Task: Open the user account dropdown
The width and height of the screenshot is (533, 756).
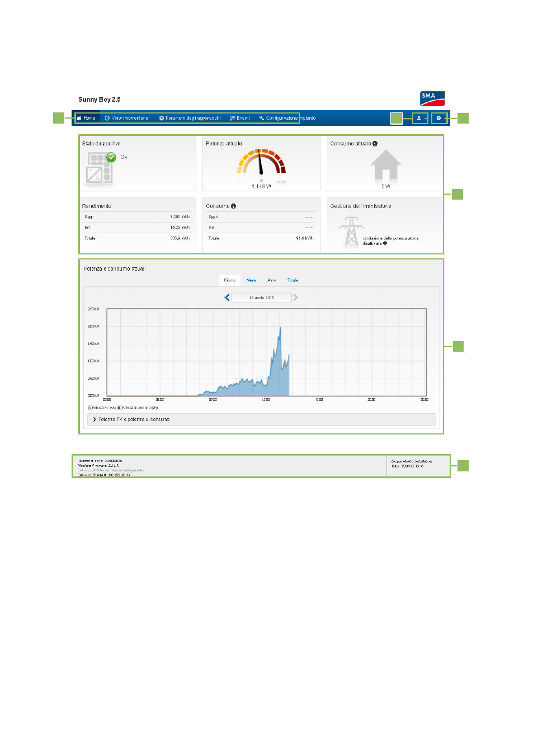Action: 420,118
